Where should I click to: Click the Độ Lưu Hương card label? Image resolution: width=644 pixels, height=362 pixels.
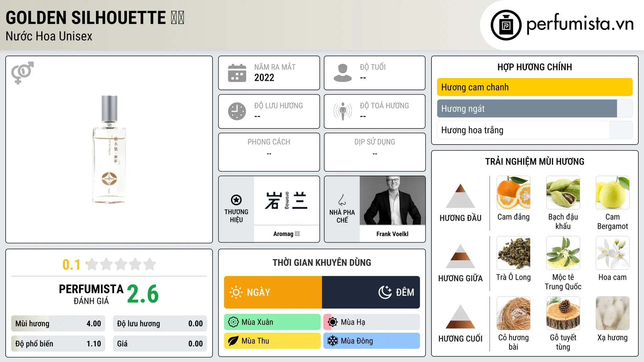279,106
